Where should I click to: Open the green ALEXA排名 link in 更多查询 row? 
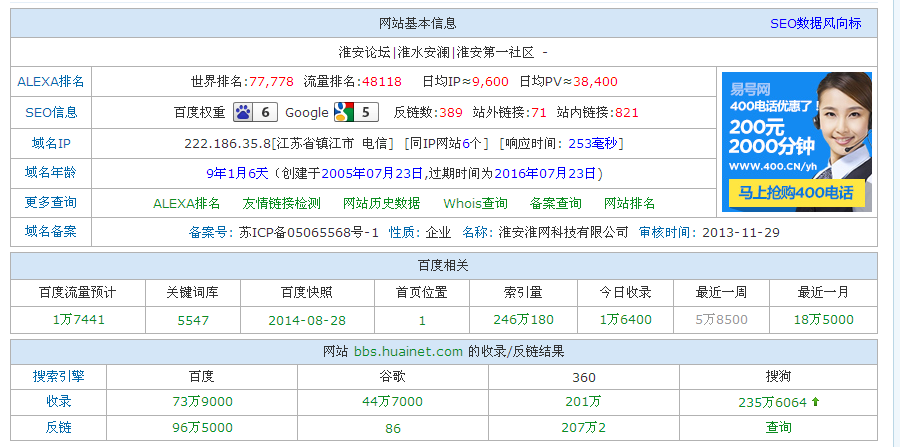coord(187,203)
